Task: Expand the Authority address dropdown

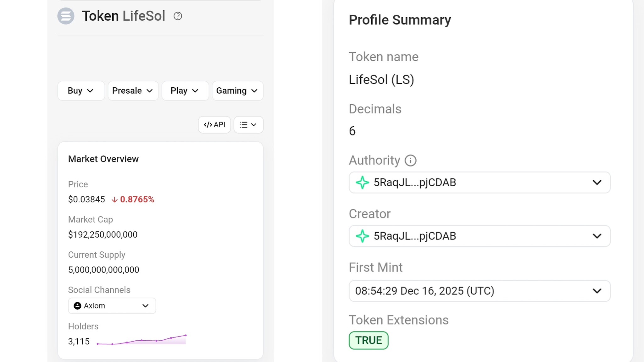Action: coord(597,183)
